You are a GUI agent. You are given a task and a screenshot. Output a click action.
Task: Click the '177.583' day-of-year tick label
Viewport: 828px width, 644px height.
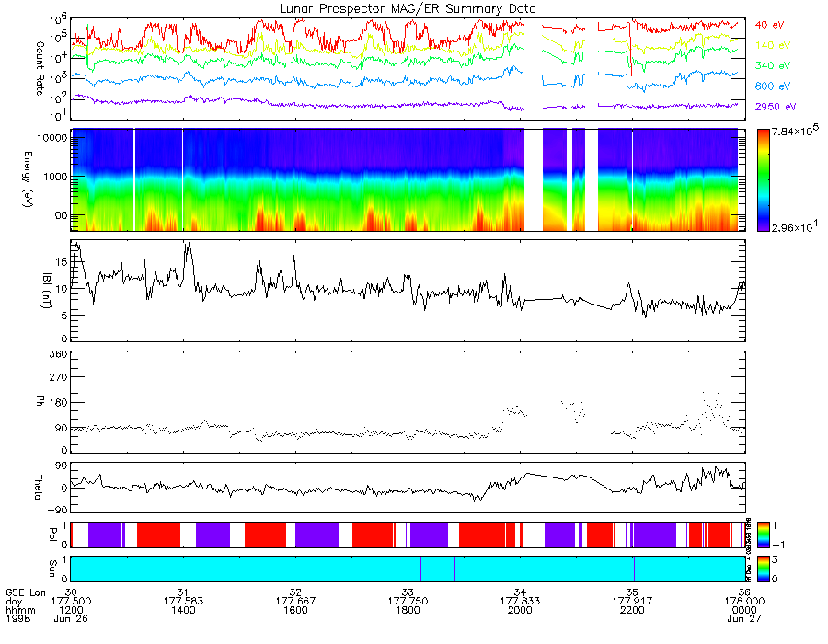(x=183, y=602)
